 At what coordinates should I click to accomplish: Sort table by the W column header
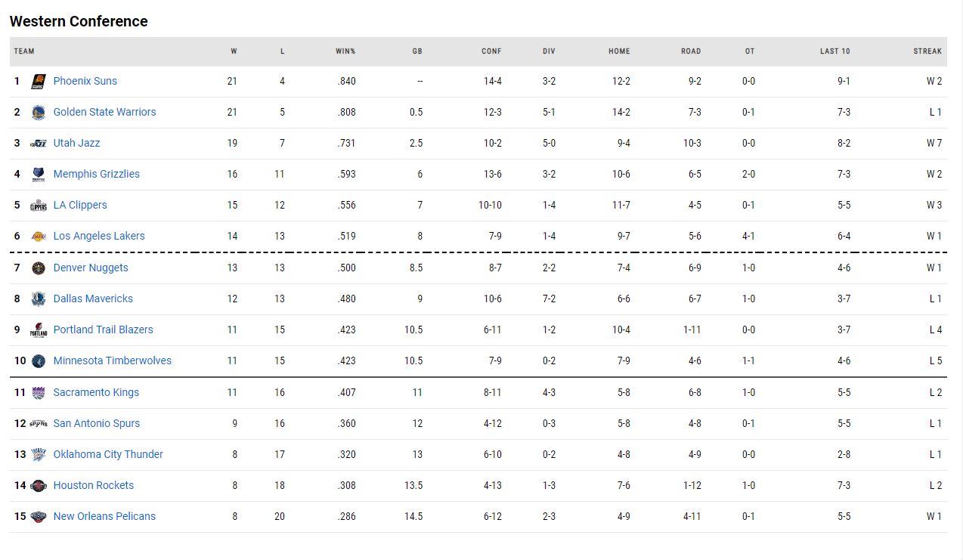[234, 51]
